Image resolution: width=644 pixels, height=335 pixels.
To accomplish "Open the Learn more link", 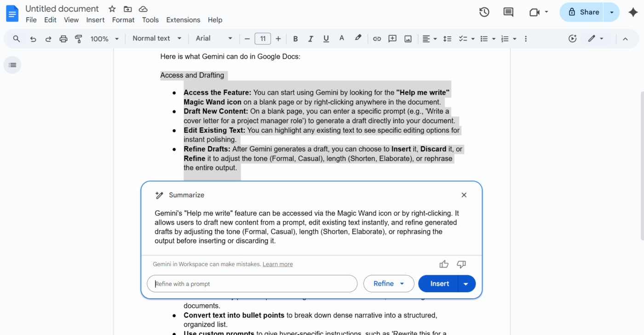I will tap(277, 264).
